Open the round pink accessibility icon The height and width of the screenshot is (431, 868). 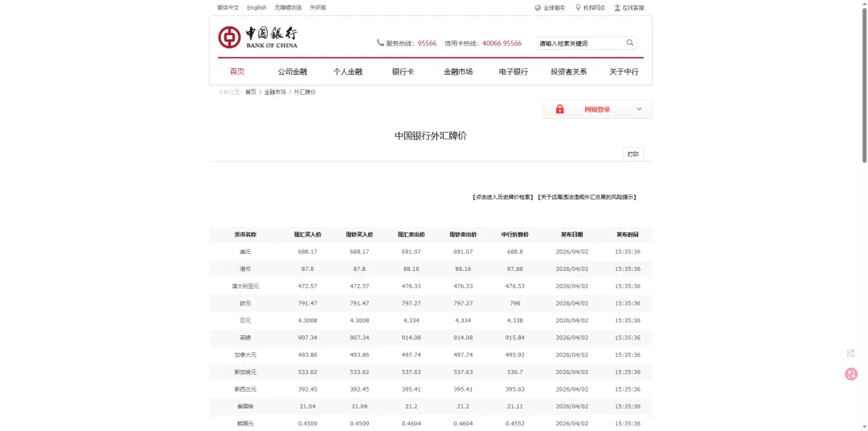click(x=851, y=375)
